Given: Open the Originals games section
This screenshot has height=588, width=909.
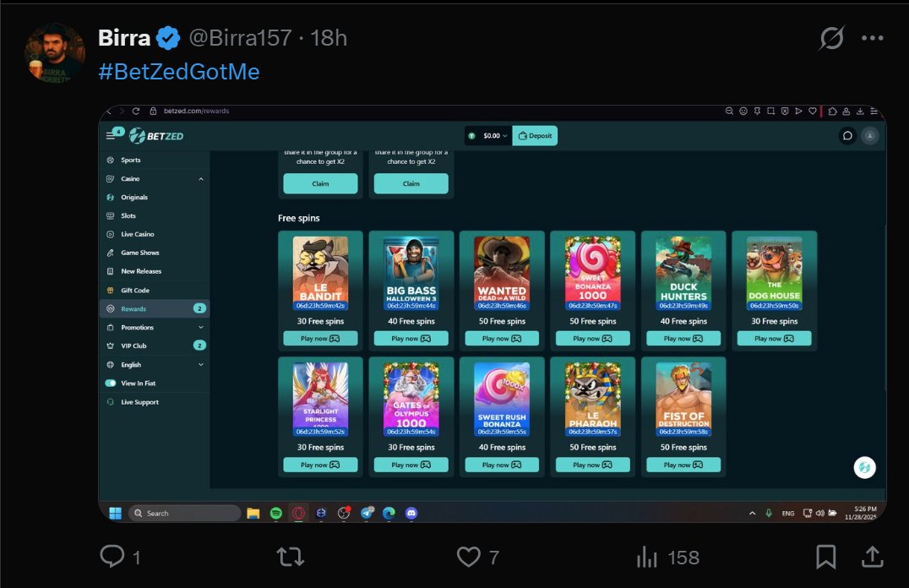Looking at the screenshot, I should pyautogui.click(x=133, y=197).
